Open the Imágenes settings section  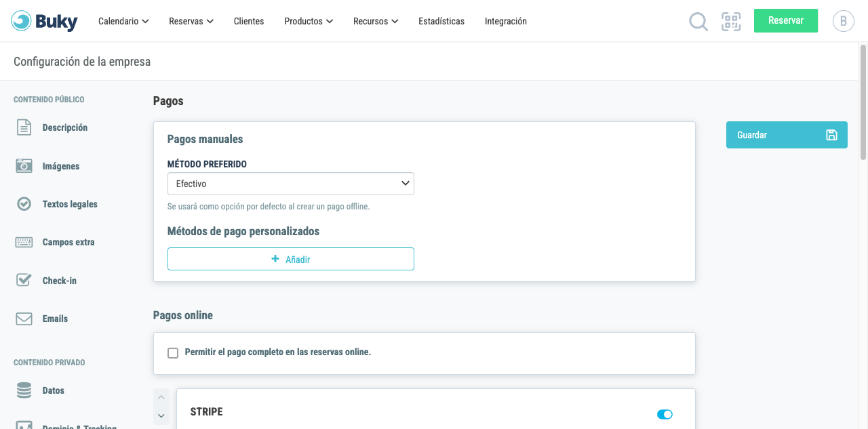tap(61, 166)
